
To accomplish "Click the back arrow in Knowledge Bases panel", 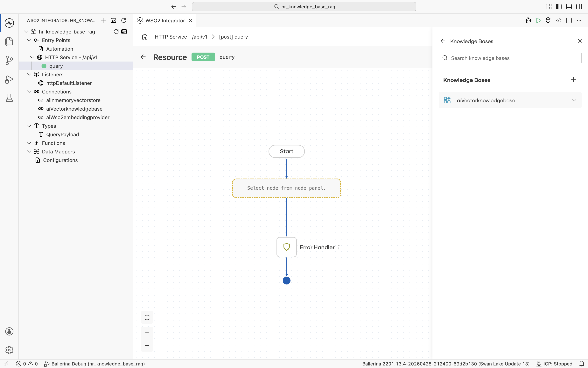I will (443, 41).
